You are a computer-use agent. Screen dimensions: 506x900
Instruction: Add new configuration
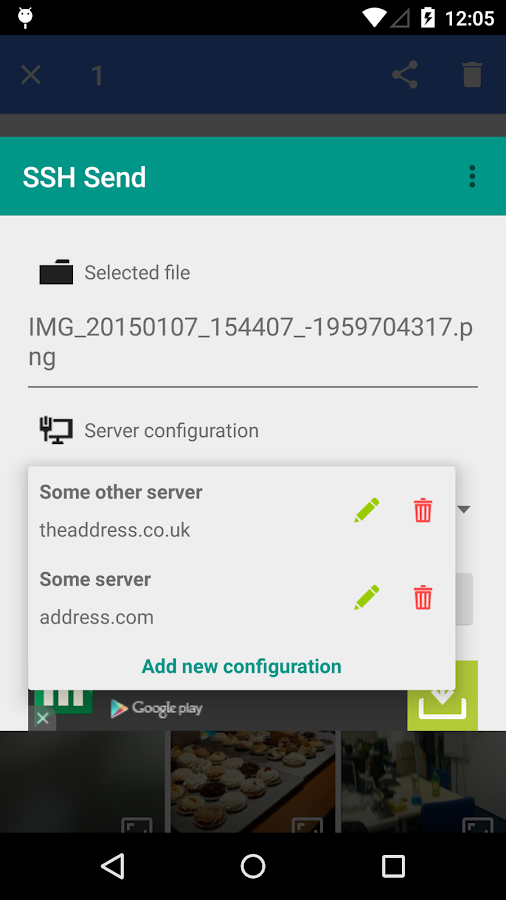(242, 666)
